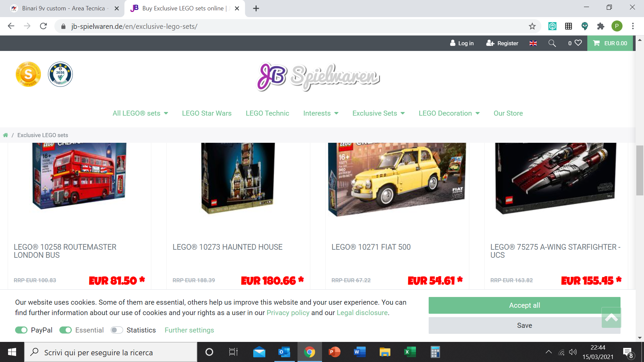Expand the Interests dropdown menu
Viewport: 644px width, 362px height.
click(321, 113)
